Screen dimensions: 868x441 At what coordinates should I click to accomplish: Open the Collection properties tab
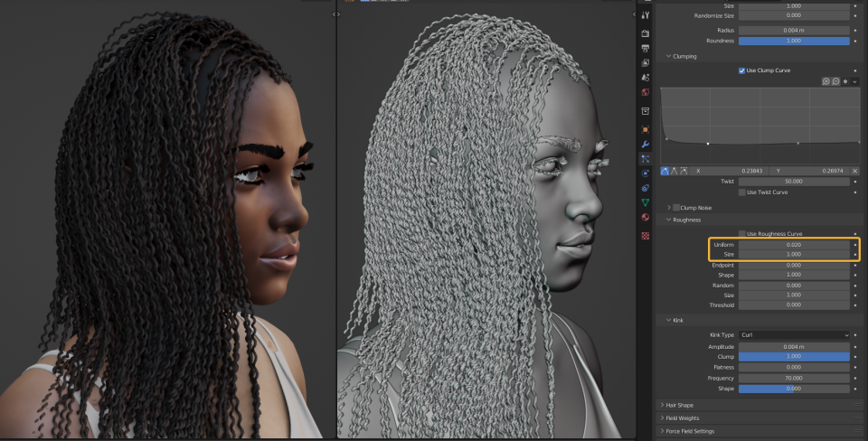pyautogui.click(x=645, y=111)
